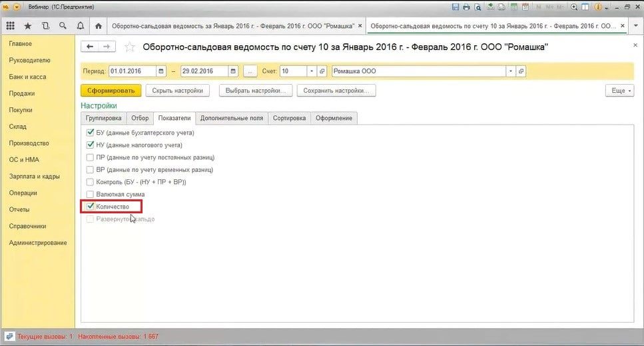Open calendar for period start date
Image resolution: width=644 pixels, height=346 pixels.
point(161,71)
